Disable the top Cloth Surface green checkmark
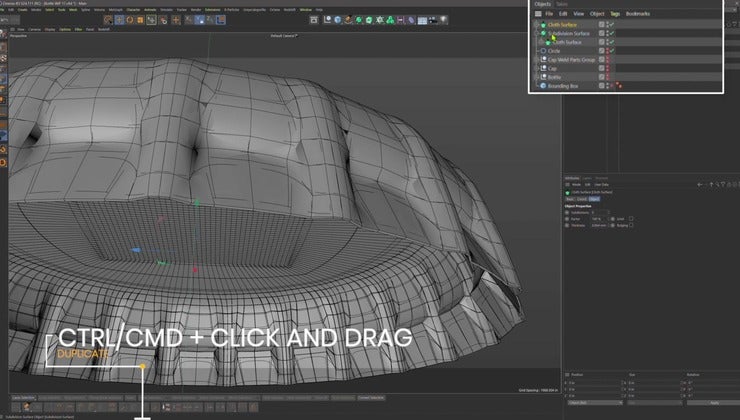This screenshot has width=740, height=420. point(612,25)
